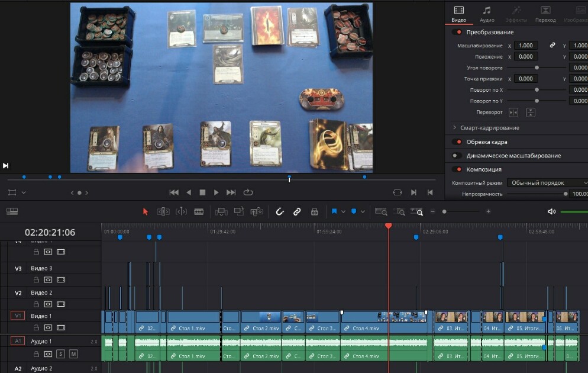588x373 pixels.
Task: Flip the clip horizontally
Action: click(x=513, y=112)
